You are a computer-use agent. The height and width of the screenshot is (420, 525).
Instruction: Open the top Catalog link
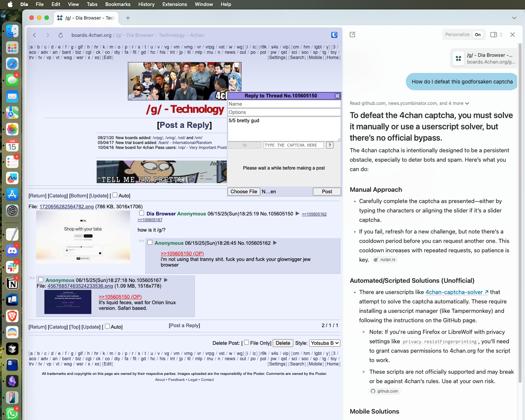pos(58,196)
